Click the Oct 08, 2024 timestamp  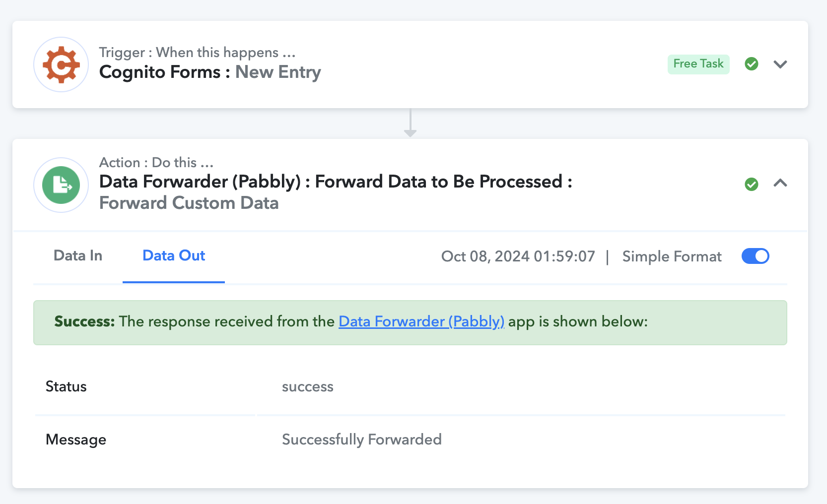tap(518, 256)
